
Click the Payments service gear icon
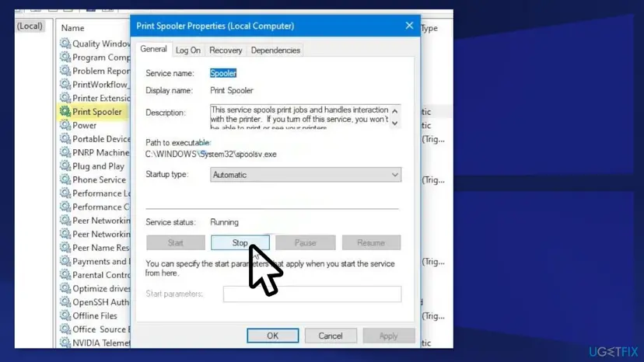pos(65,260)
